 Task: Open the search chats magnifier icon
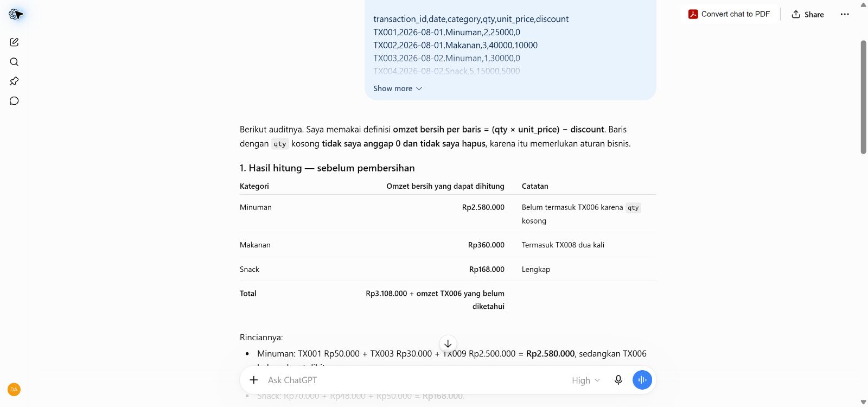click(14, 62)
